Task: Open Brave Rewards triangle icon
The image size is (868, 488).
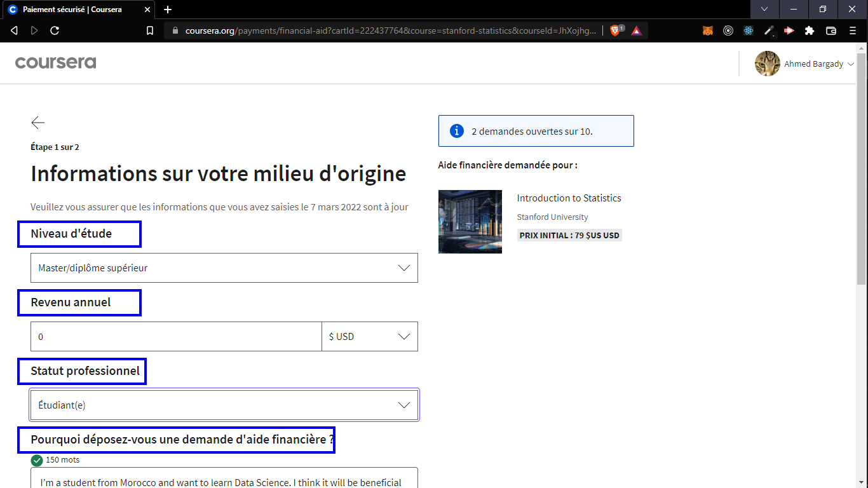Action: (x=636, y=30)
